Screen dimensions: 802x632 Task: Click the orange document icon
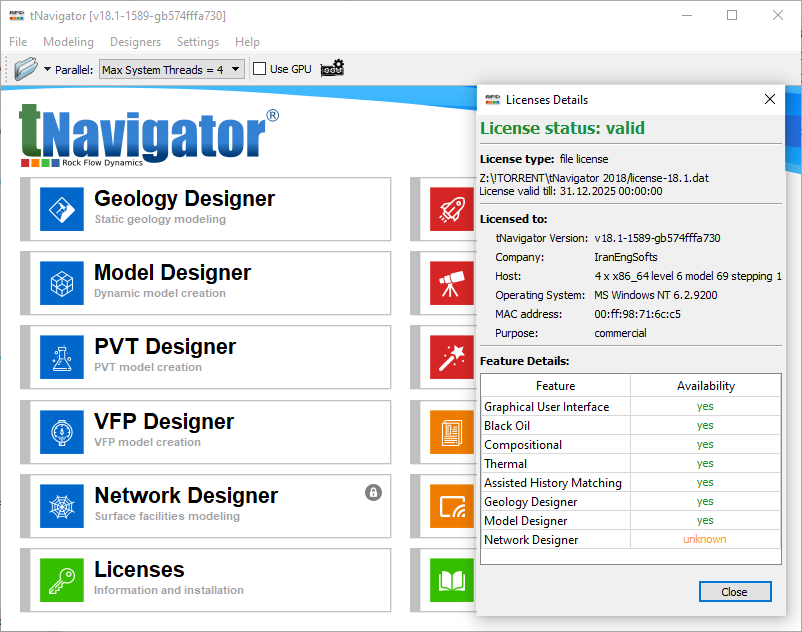(x=452, y=432)
